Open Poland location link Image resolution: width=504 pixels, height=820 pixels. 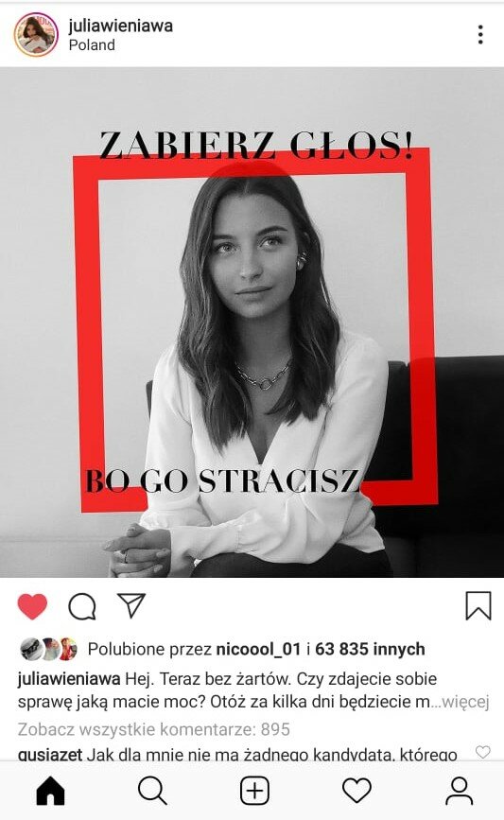point(92,45)
